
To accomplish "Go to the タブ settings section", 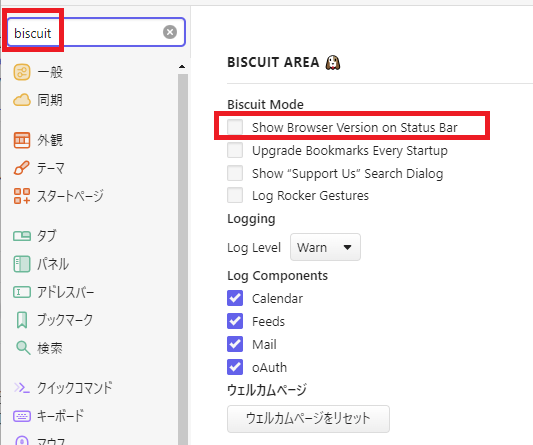I will [x=35, y=236].
